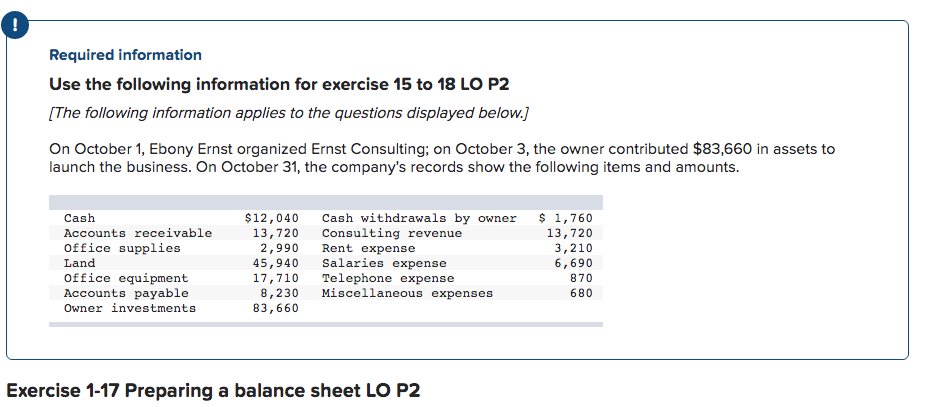Click the Miscellaneous expenses label
The width and height of the screenshot is (941, 407).
pyautogui.click(x=407, y=294)
